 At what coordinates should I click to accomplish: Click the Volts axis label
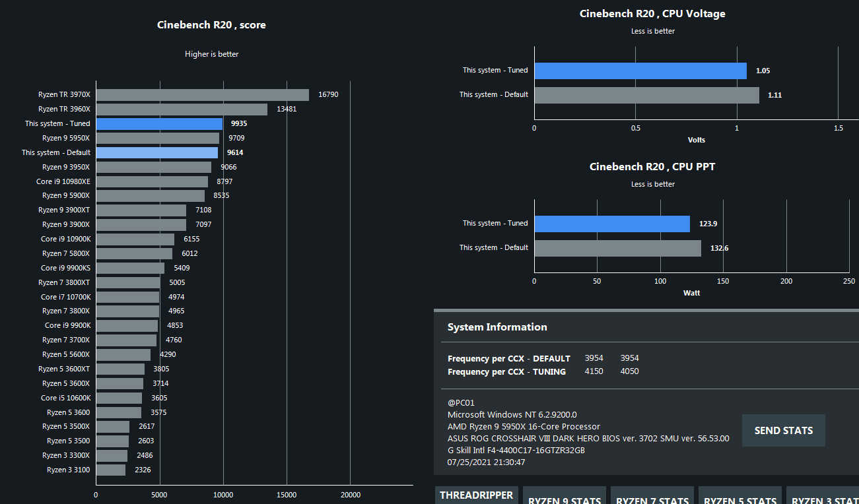pos(697,140)
